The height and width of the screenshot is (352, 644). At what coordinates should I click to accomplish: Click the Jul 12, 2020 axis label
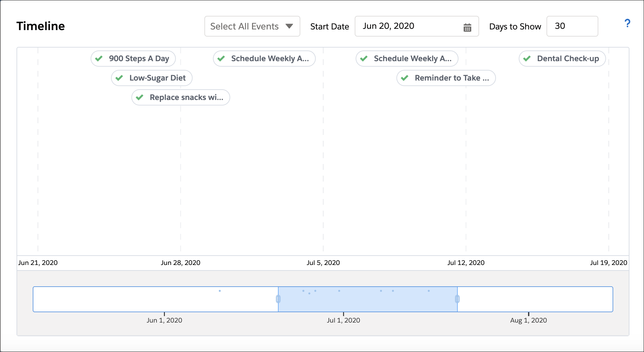point(466,263)
